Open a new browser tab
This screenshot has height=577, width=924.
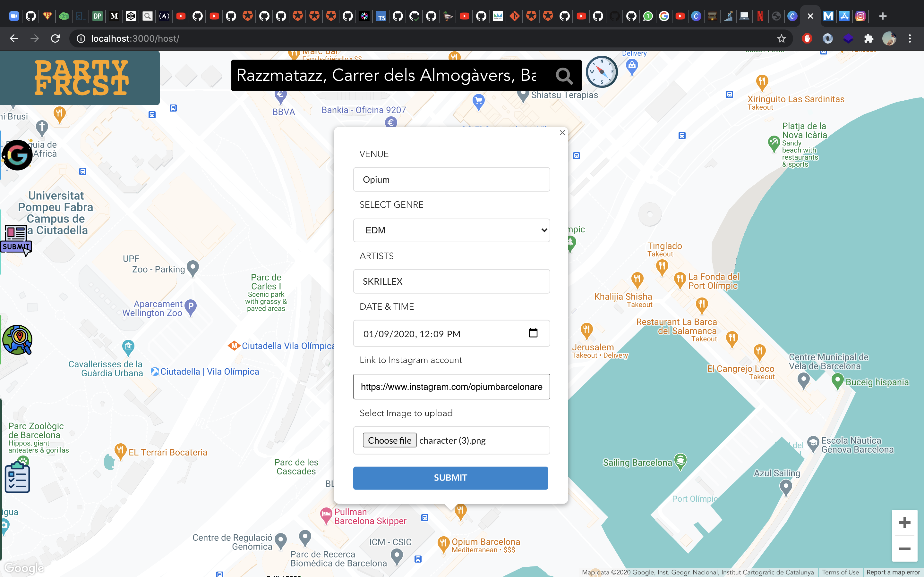pyautogui.click(x=883, y=16)
